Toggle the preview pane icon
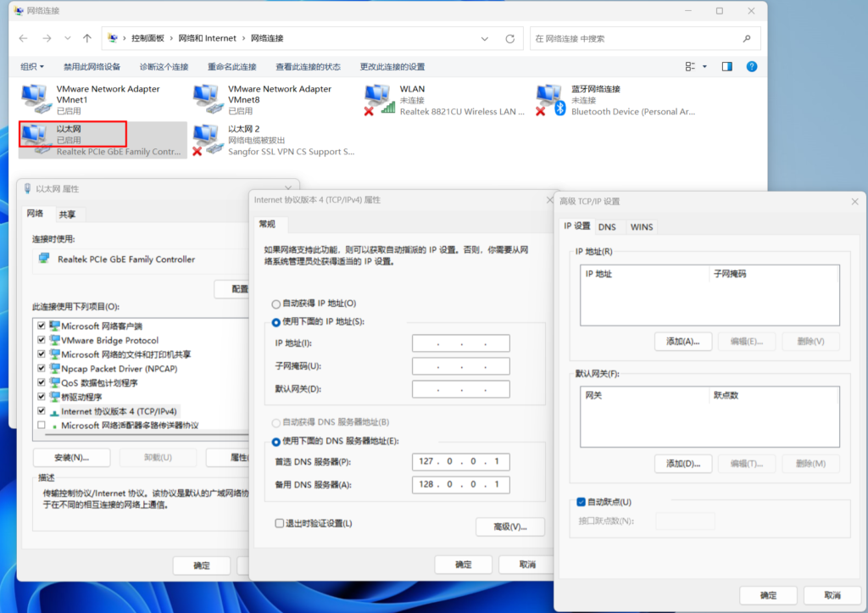868x613 pixels. pos(726,66)
